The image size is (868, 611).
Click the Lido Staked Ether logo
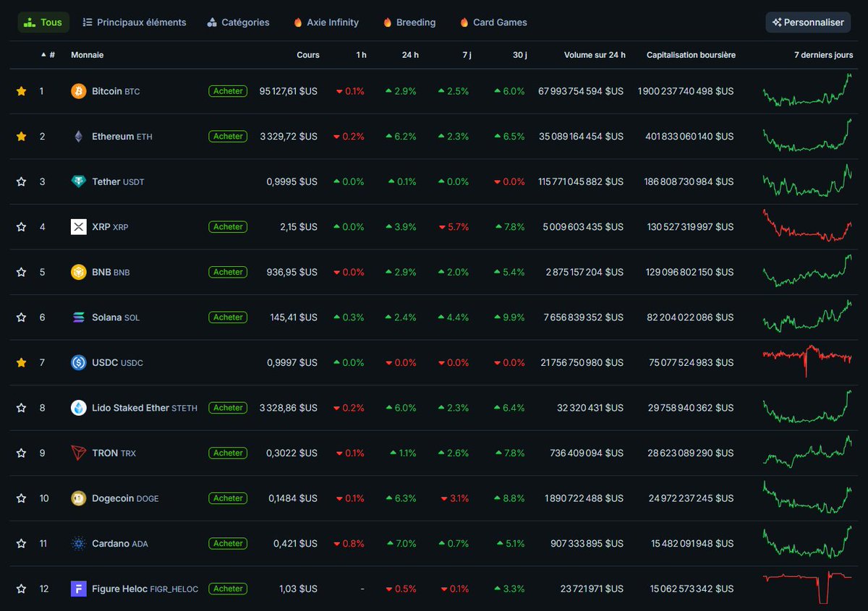point(78,408)
